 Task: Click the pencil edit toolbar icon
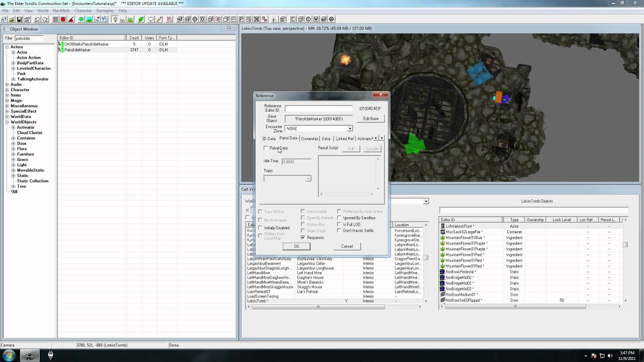(159, 20)
